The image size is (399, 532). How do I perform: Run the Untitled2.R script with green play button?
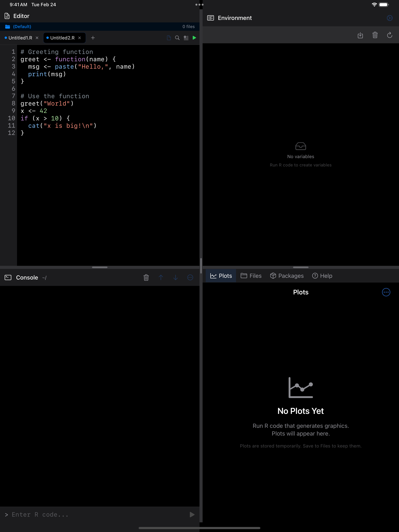[x=194, y=38]
